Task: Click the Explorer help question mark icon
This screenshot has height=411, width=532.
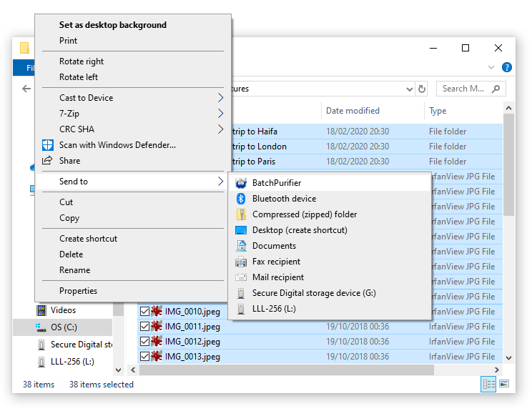Action: (x=506, y=67)
